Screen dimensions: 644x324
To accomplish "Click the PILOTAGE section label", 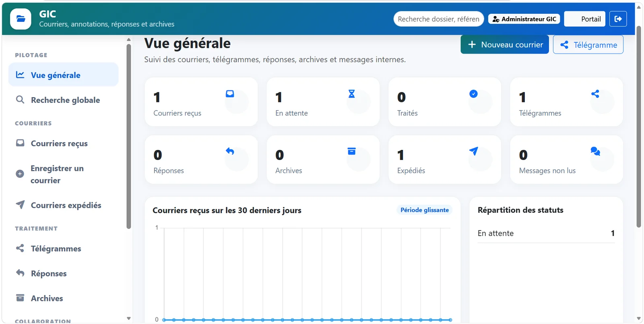I will pos(31,55).
